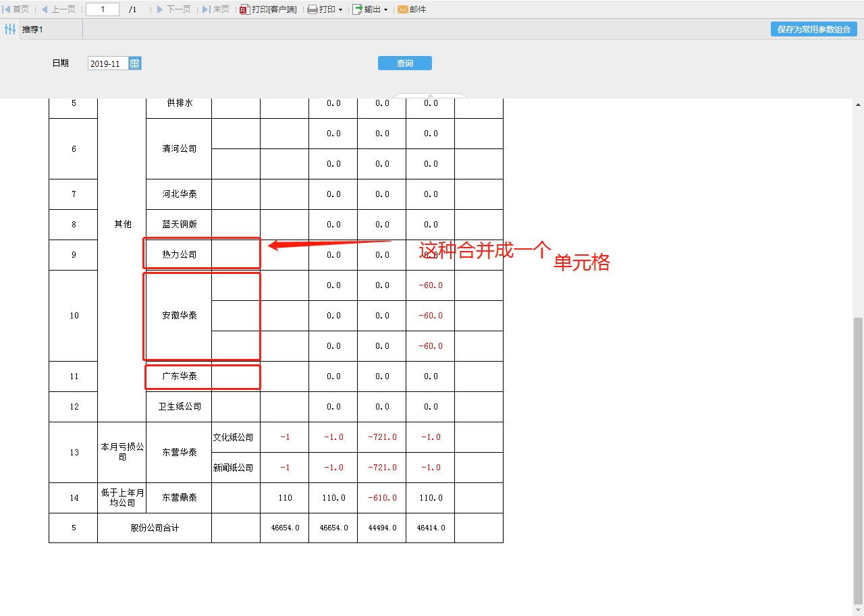Click row number 10 cell
This screenshot has height=616, width=864.
[x=74, y=316]
